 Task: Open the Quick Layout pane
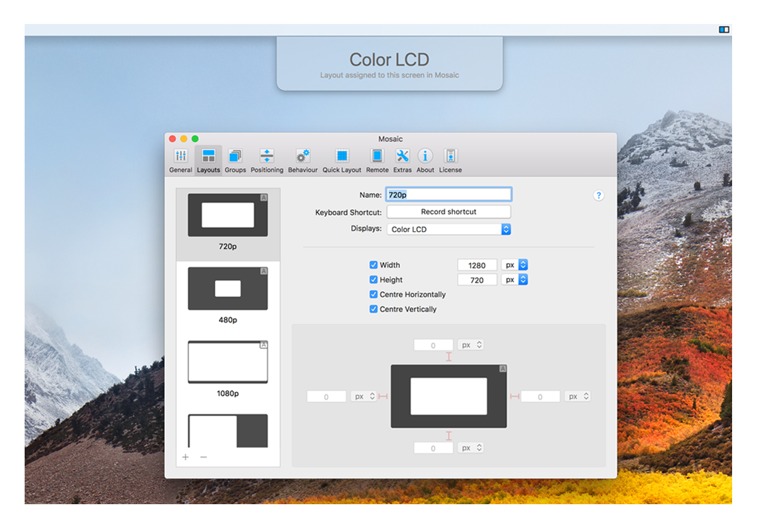click(x=342, y=160)
